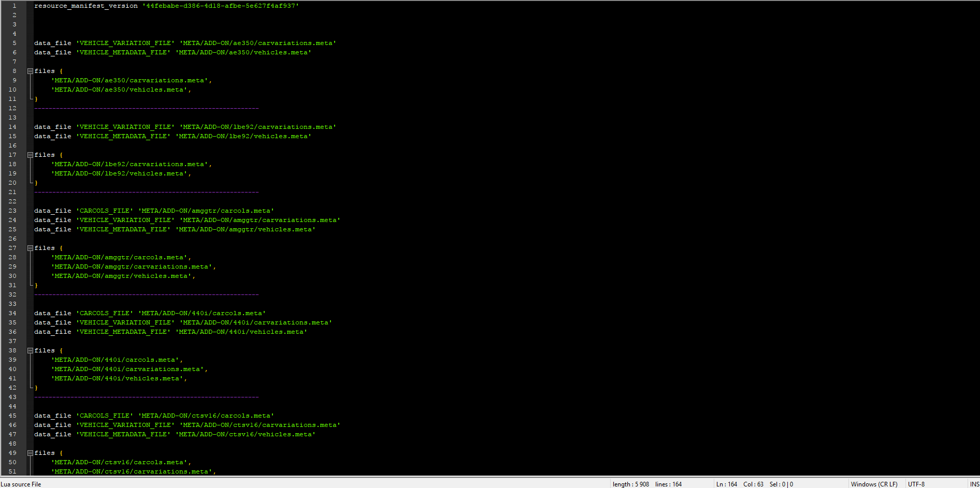Click 'META/ADD-ON/amggtr/vehicles.meta' on line 25
This screenshot has width=980, height=488.
246,229
